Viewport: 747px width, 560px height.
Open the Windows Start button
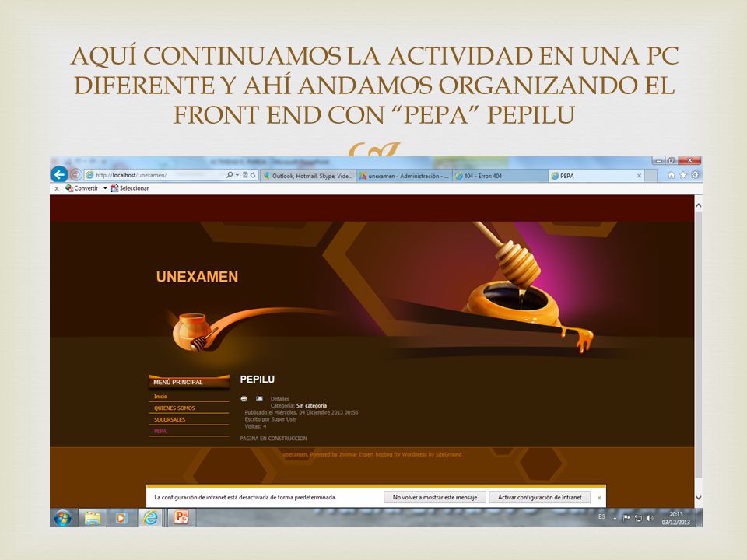[x=62, y=518]
